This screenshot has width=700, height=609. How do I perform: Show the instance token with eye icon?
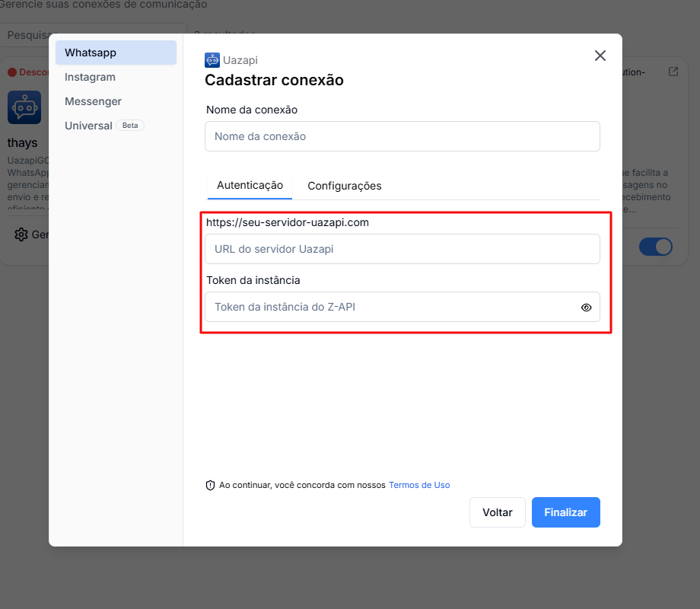coord(587,308)
